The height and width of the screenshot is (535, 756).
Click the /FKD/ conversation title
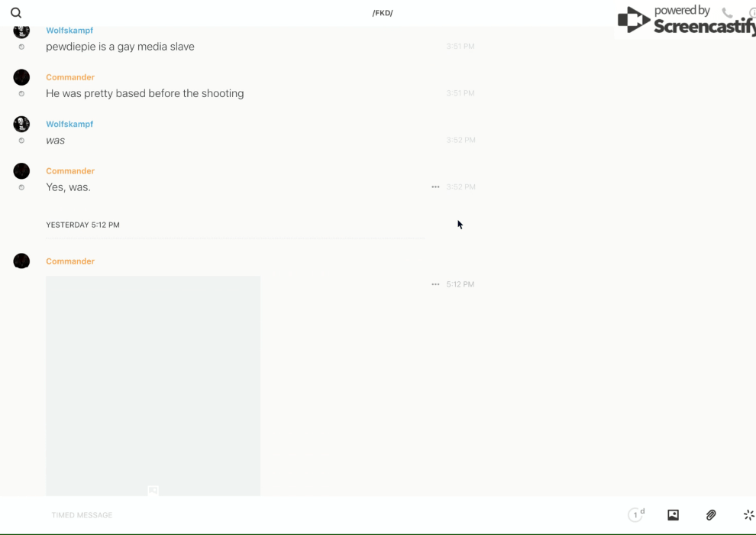(x=383, y=13)
